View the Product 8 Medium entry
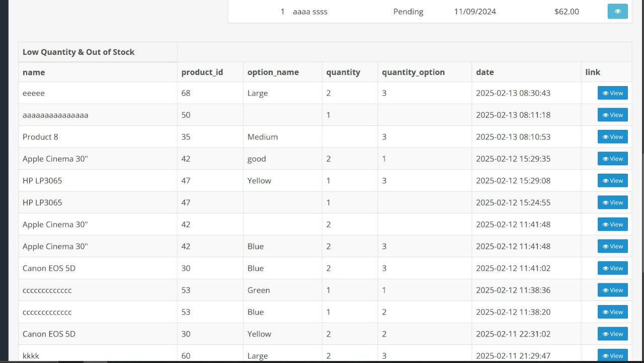Image resolution: width=644 pixels, height=363 pixels. click(612, 137)
